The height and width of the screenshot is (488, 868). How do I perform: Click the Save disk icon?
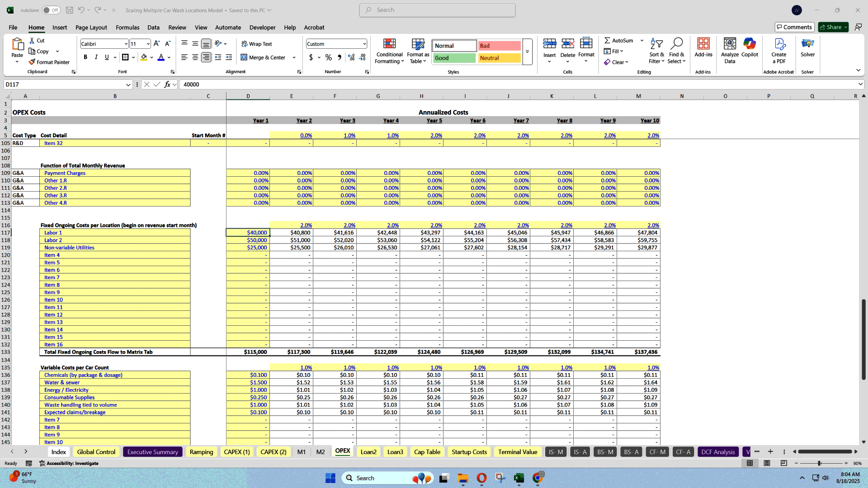70,10
